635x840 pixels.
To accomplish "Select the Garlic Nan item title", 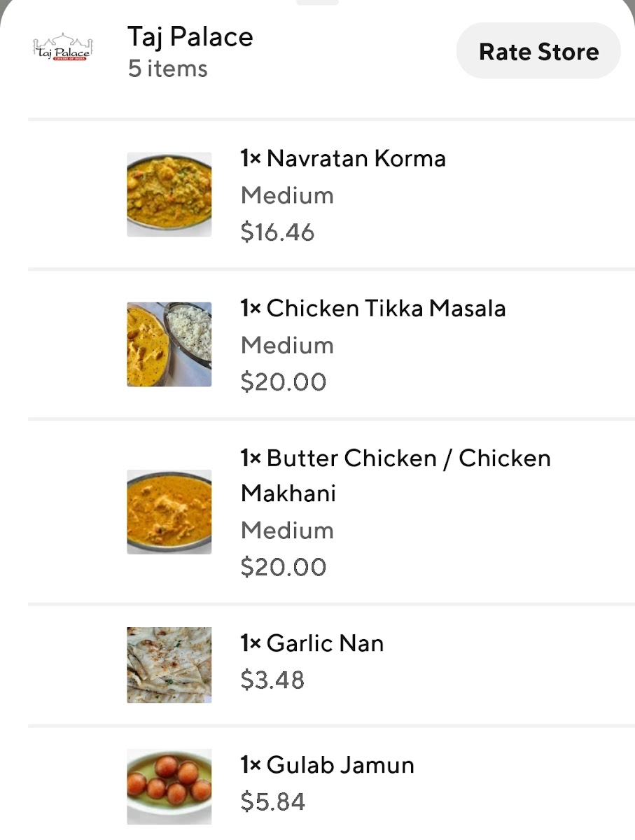I will point(312,643).
